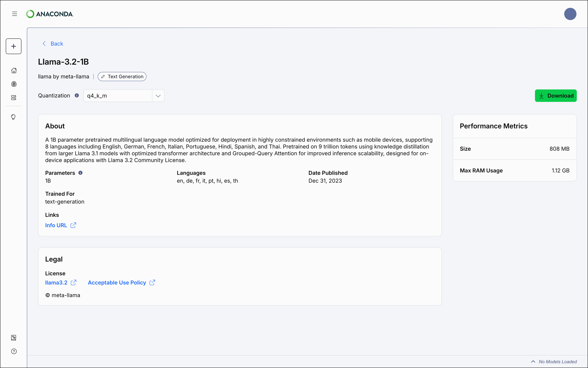588x368 pixels.
Task: Open the user avatar menu
Action: pos(570,14)
